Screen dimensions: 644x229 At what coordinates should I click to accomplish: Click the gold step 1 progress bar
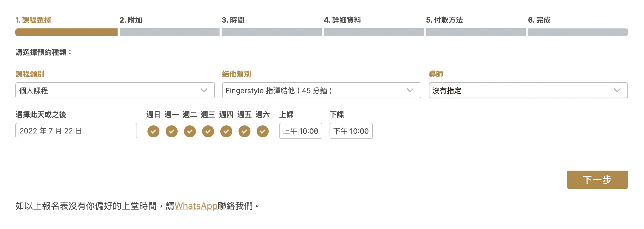coord(66,32)
